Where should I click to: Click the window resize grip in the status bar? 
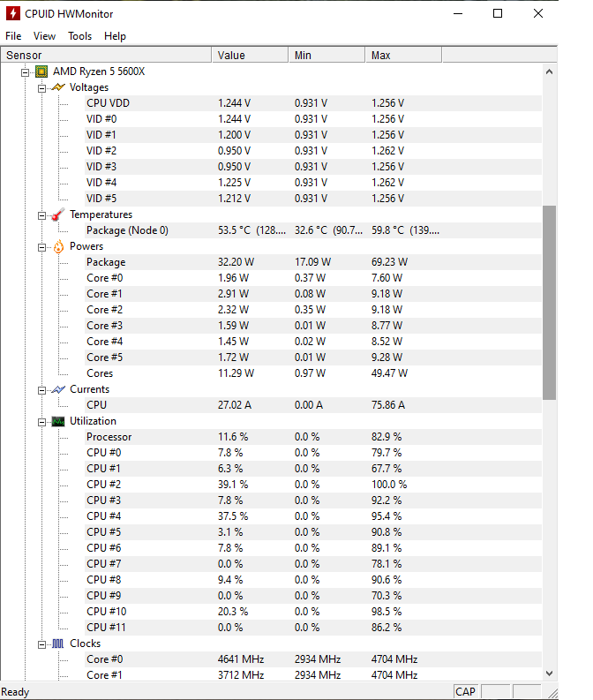[552, 693]
